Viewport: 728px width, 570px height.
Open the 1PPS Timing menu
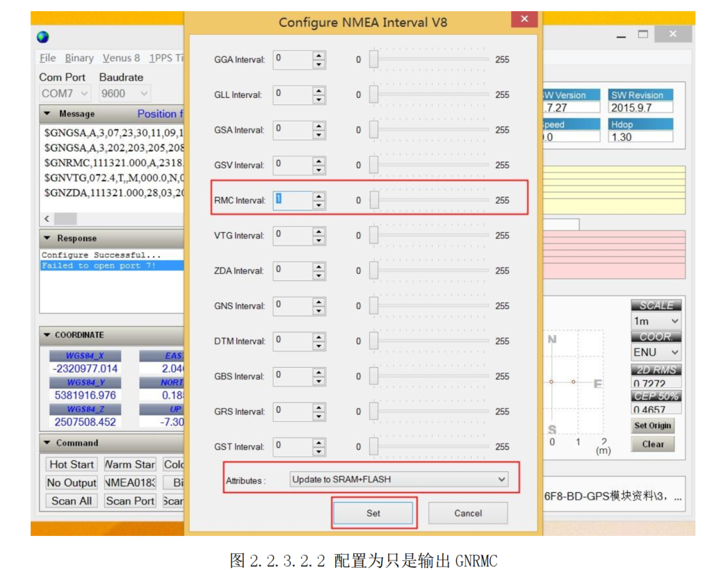166,58
